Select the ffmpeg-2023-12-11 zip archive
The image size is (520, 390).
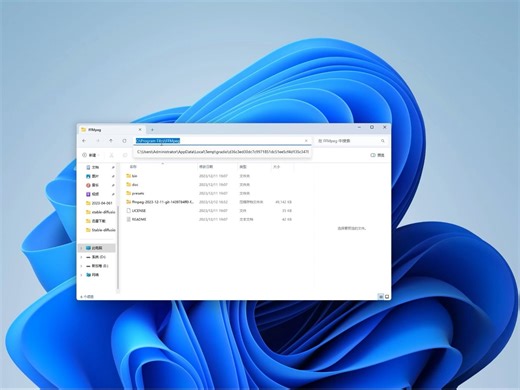pyautogui.click(x=163, y=202)
